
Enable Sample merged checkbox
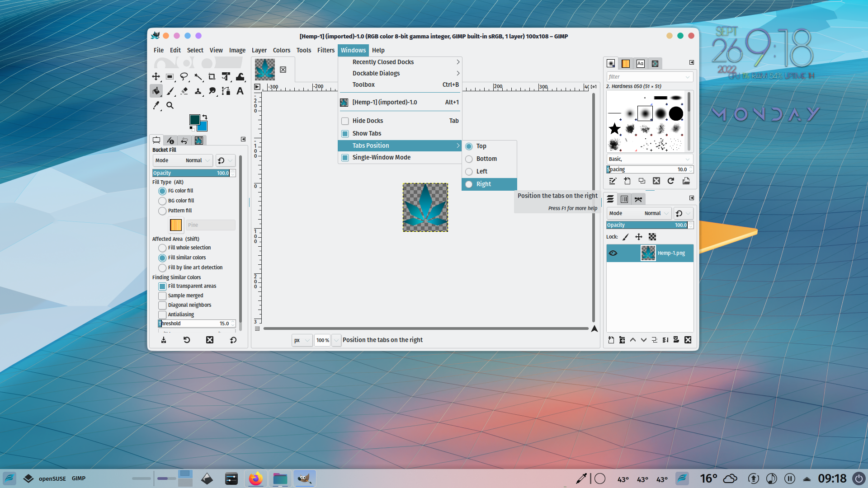(x=162, y=296)
